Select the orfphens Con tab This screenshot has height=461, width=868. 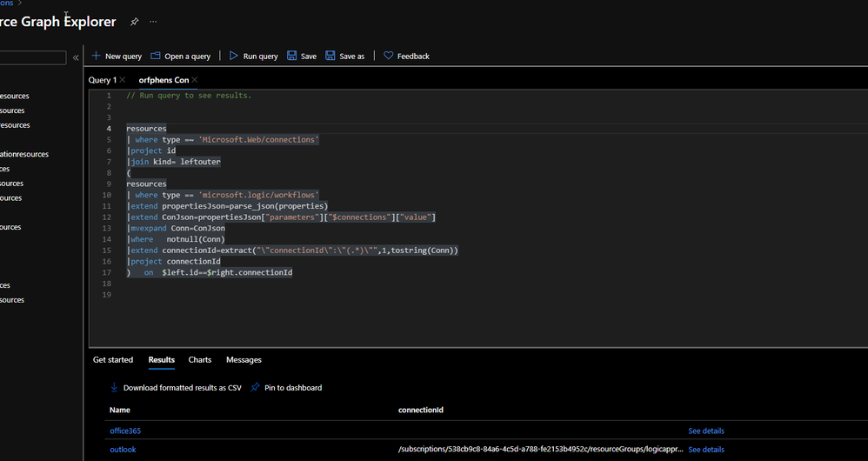click(x=164, y=80)
